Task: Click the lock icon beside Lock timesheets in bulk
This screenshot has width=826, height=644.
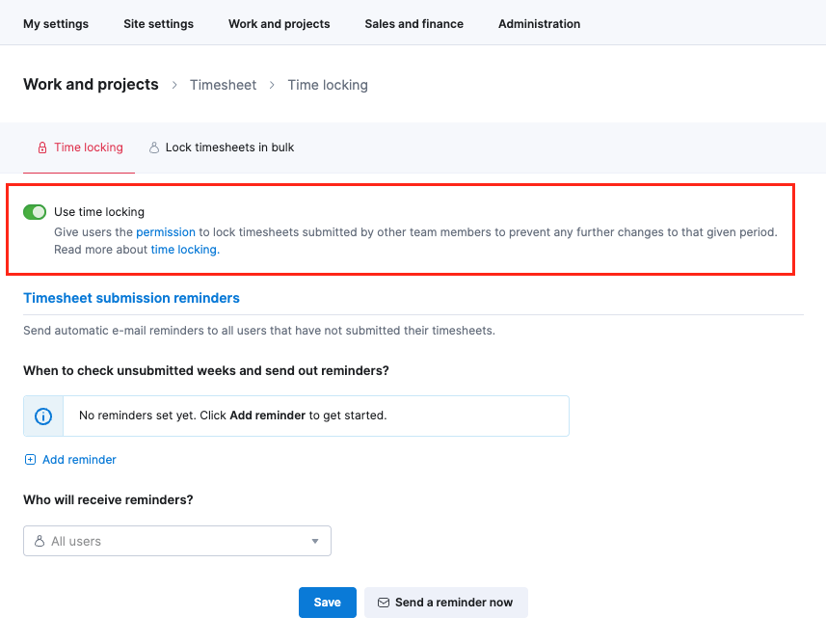Action: (x=153, y=148)
